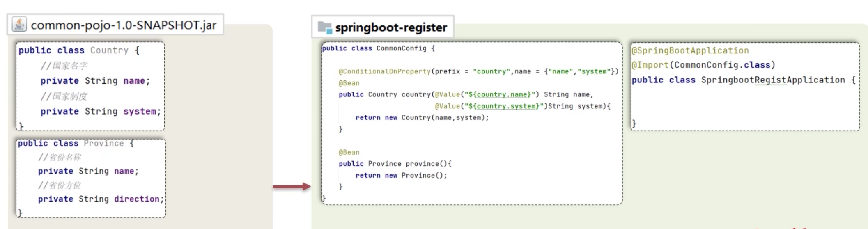Click the ${country.system} placeholder
868x229 pixels.
click(503, 106)
